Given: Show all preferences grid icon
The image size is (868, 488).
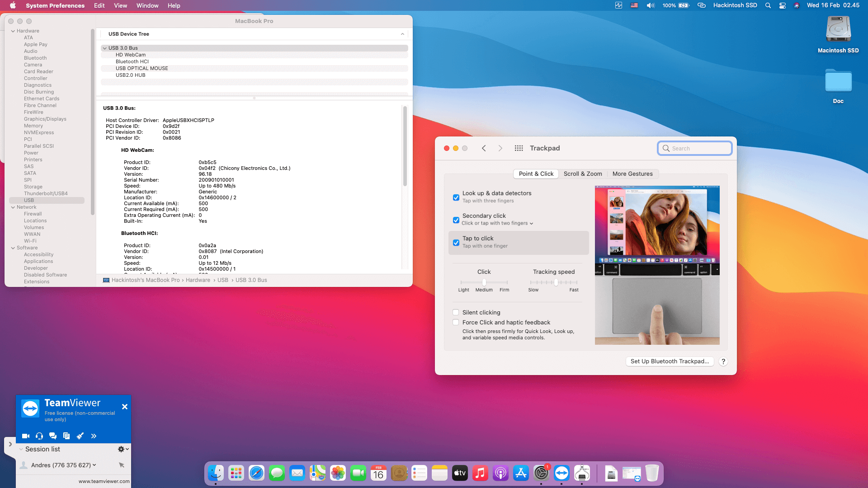Looking at the screenshot, I should click(519, 148).
